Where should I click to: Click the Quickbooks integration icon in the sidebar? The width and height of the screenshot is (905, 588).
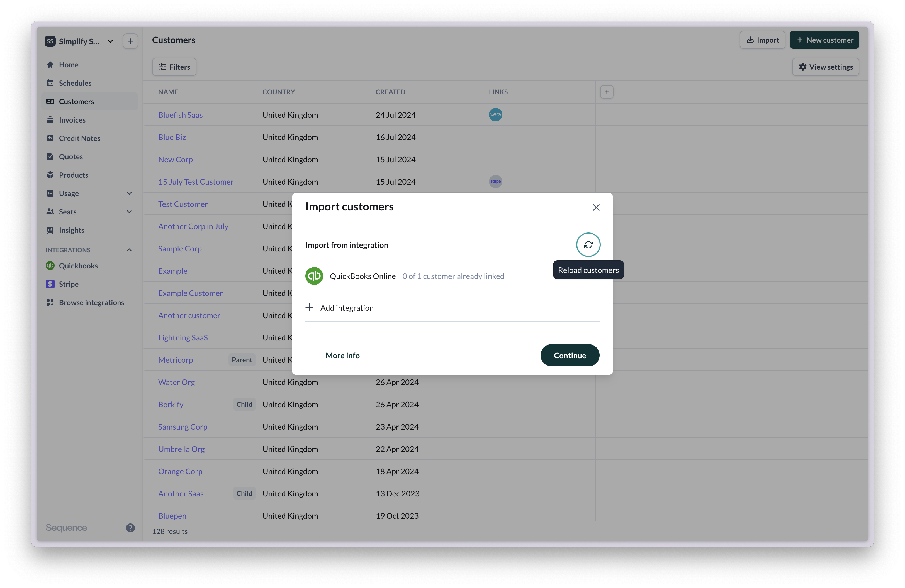click(50, 266)
